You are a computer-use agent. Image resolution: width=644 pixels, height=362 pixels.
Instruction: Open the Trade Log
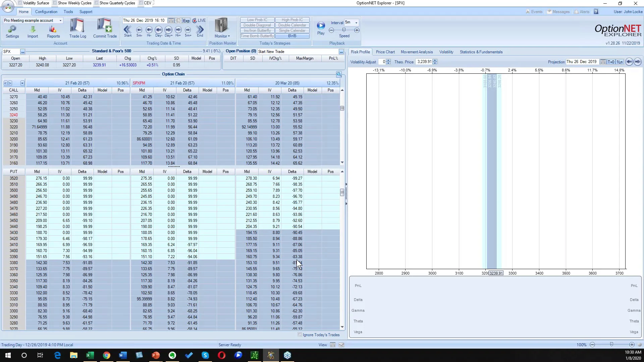tap(77, 28)
